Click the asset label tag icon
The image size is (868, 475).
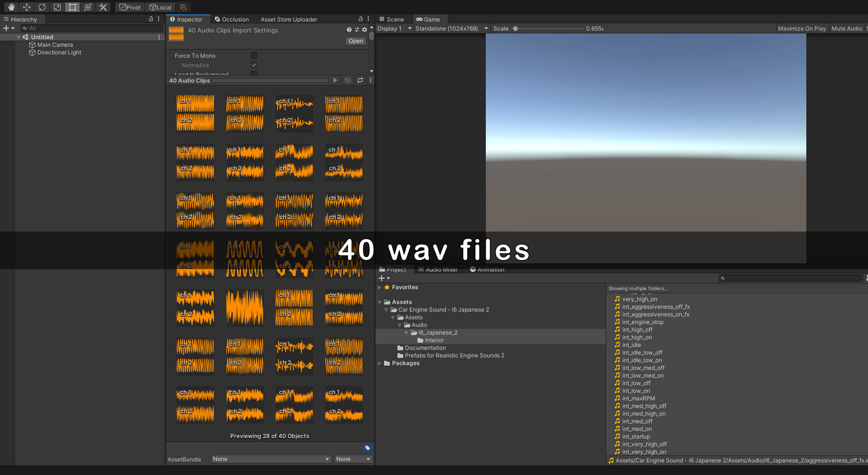click(367, 448)
